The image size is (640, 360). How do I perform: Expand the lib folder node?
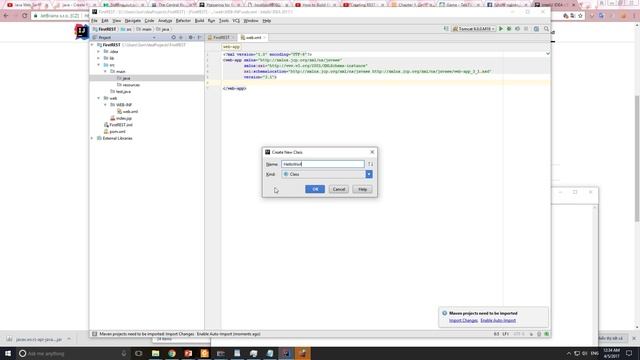(99, 58)
